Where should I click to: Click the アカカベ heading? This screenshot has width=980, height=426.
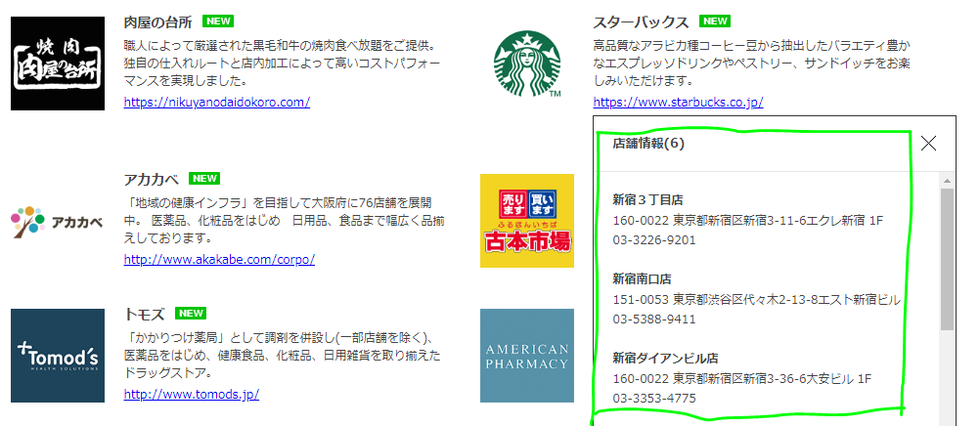(152, 179)
